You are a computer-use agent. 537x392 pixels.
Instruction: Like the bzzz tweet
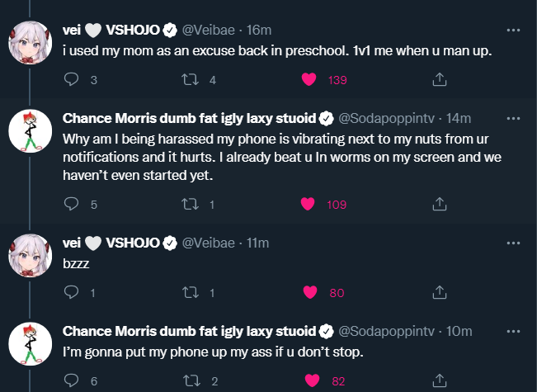click(x=309, y=291)
